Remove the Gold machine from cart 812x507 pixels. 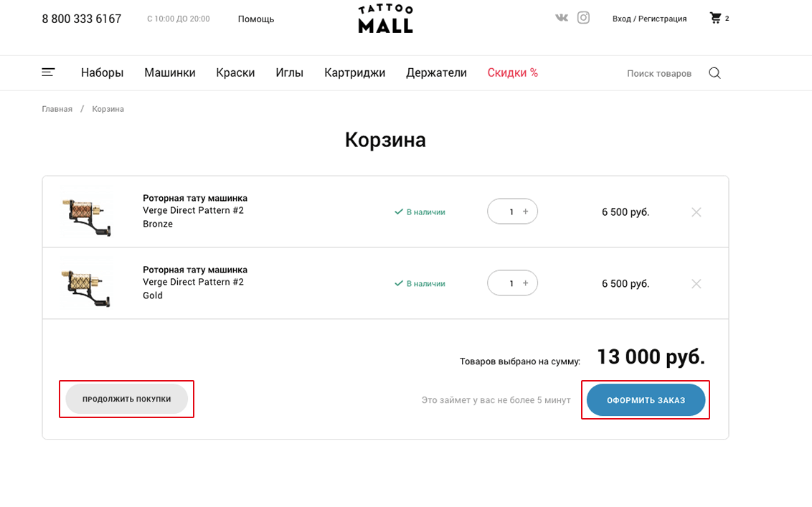coord(696,284)
